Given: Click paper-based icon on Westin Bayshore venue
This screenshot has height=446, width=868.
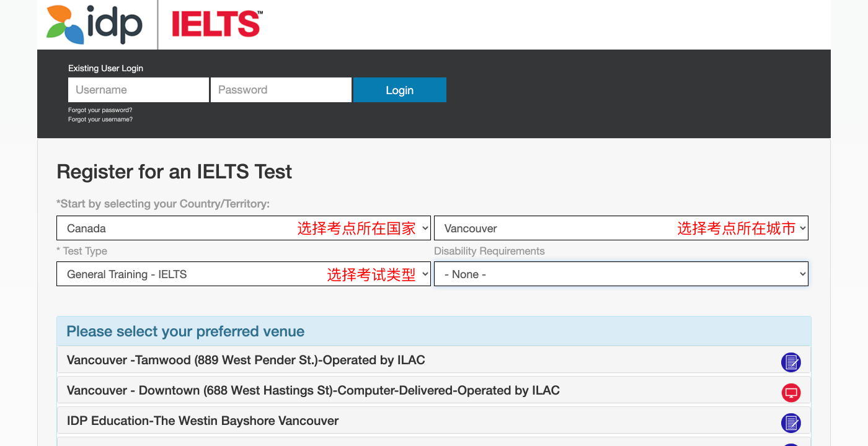Looking at the screenshot, I should 790,422.
